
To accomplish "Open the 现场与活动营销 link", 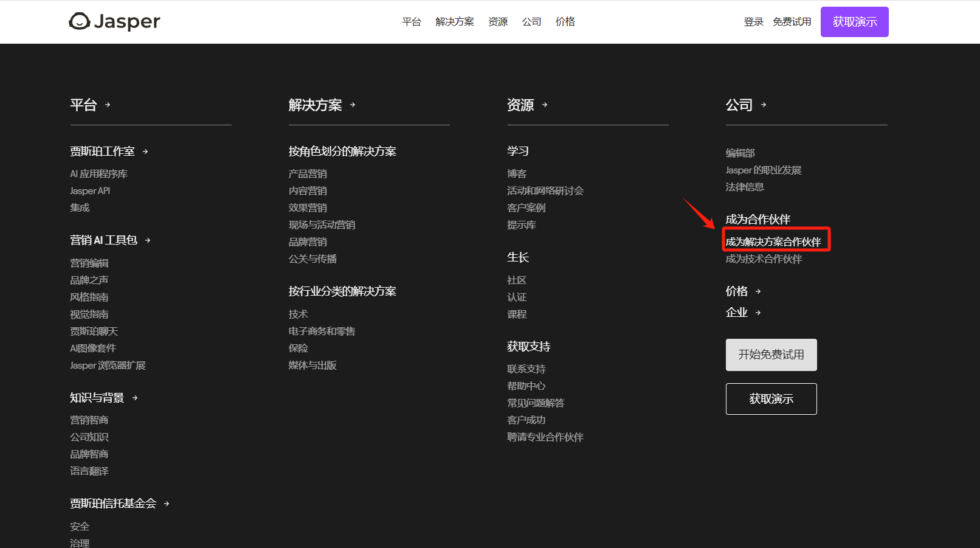I will point(322,225).
